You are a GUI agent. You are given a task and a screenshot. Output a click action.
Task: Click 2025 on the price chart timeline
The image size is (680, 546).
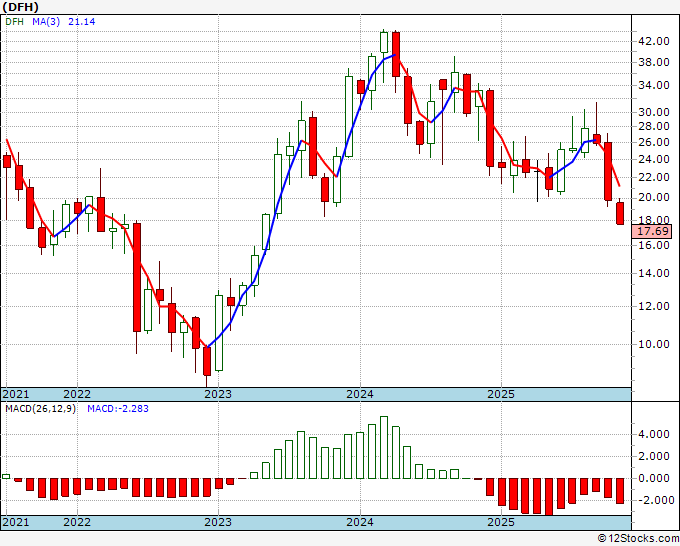[x=501, y=394]
